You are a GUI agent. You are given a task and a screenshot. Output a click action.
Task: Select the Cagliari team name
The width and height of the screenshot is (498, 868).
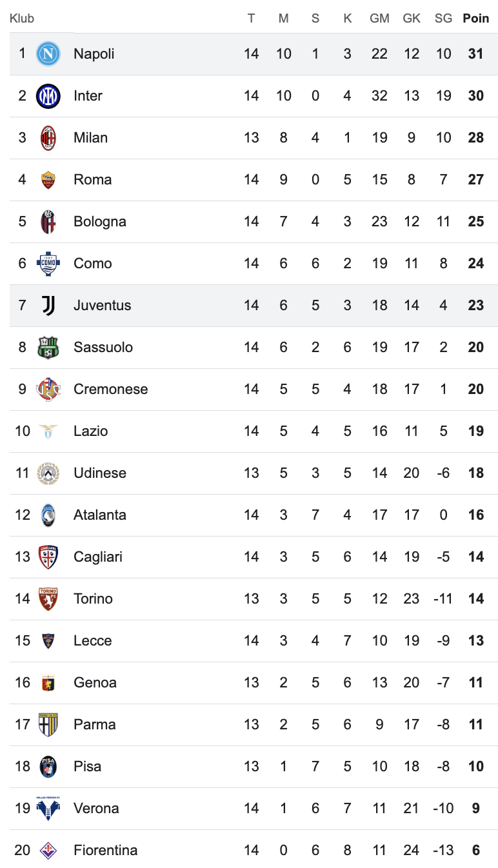coord(98,557)
